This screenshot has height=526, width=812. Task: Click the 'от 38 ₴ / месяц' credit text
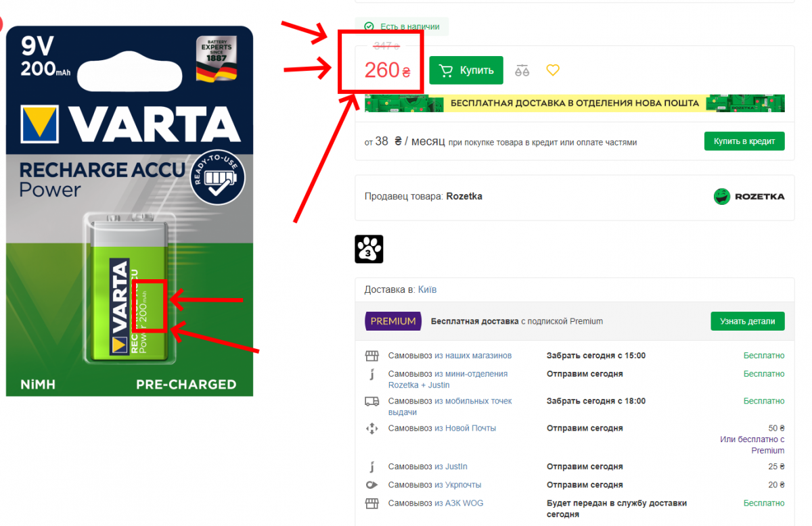(404, 142)
